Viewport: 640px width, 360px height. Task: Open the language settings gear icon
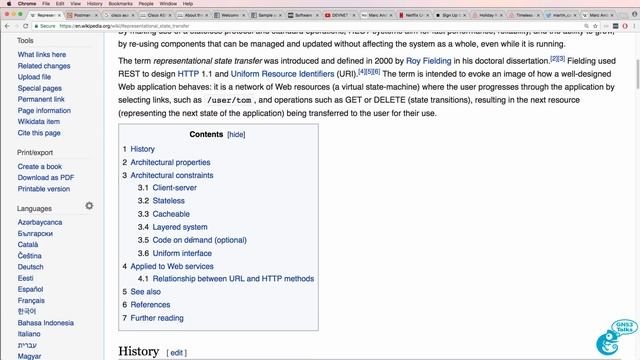pos(89,206)
